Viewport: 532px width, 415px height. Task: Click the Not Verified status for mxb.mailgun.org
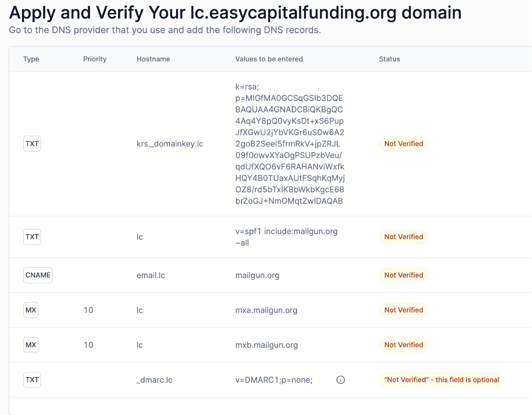(x=403, y=345)
